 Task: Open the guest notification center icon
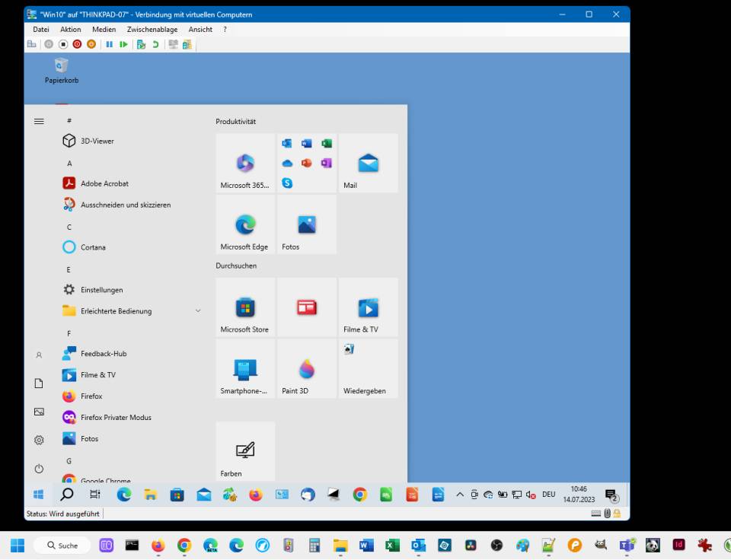click(x=611, y=495)
